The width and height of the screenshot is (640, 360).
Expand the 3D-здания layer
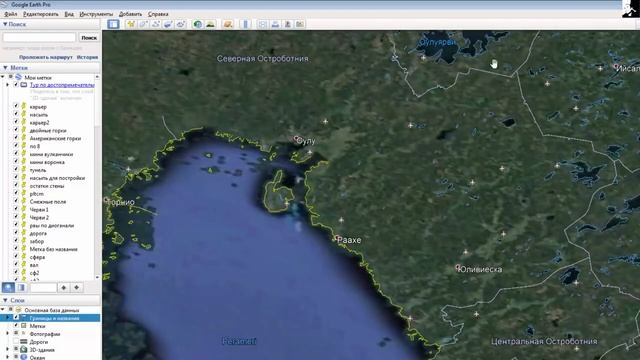tap(7, 350)
